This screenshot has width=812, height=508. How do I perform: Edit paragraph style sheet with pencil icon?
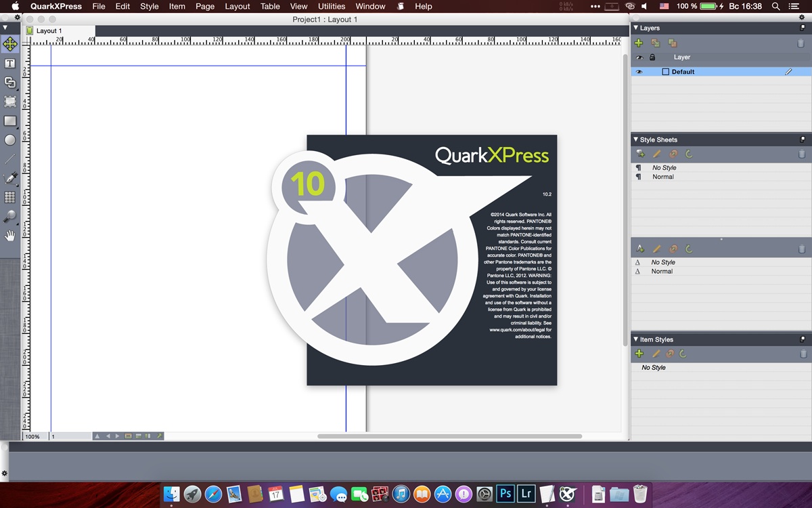(x=656, y=154)
